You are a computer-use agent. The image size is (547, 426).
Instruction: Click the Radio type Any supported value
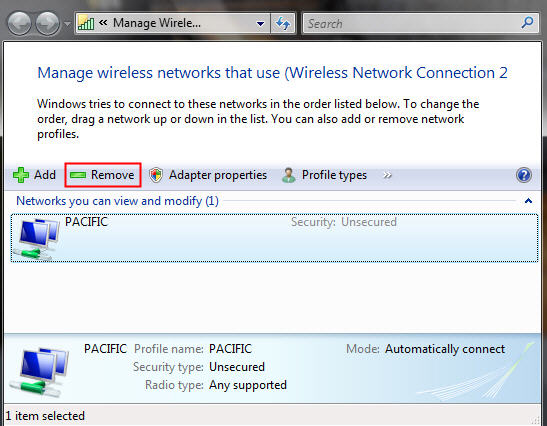click(248, 385)
